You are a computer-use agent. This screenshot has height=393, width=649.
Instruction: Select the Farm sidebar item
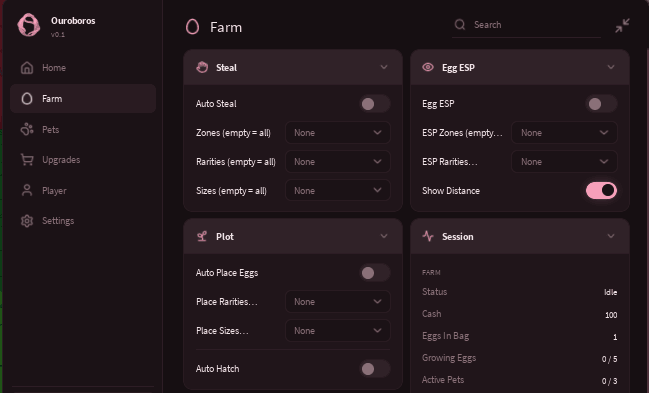pos(83,99)
